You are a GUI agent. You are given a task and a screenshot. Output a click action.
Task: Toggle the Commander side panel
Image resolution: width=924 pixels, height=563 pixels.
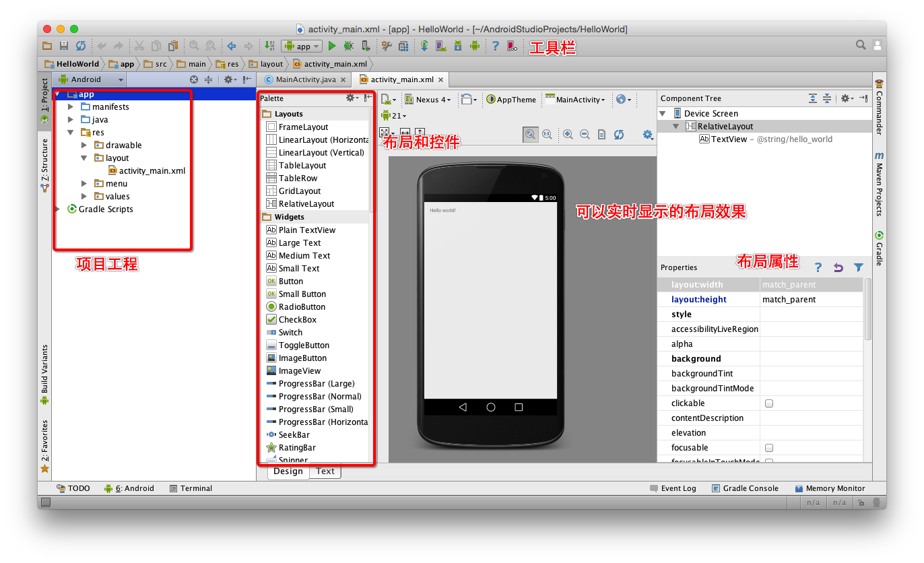click(879, 107)
